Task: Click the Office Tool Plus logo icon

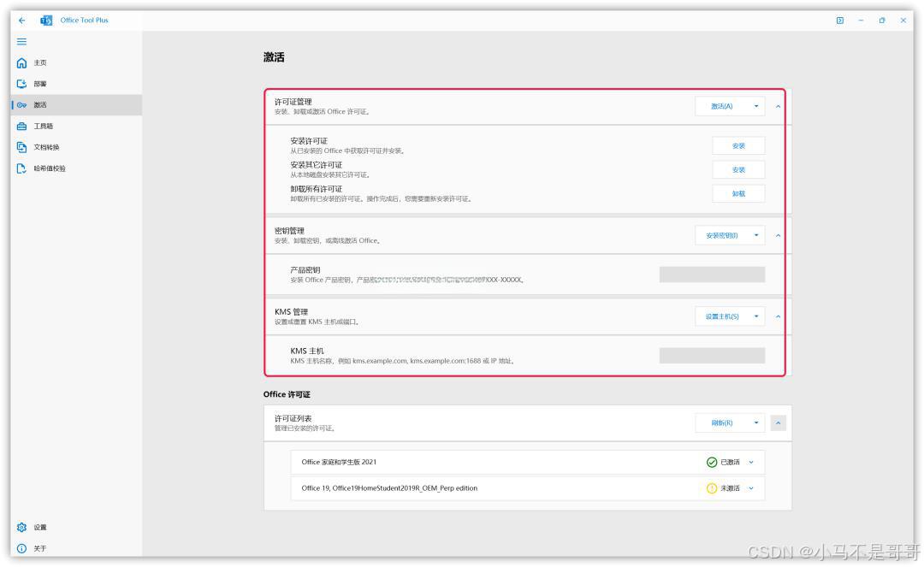Action: click(46, 20)
